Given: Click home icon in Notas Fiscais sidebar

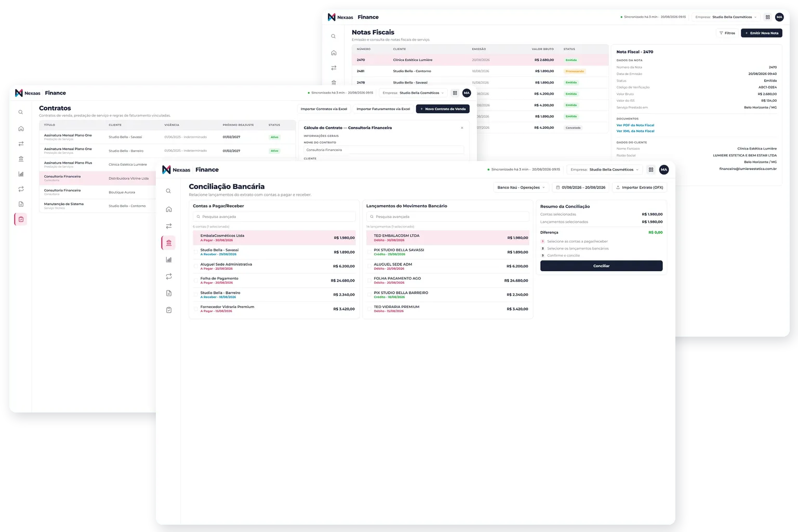Looking at the screenshot, I should (334, 53).
